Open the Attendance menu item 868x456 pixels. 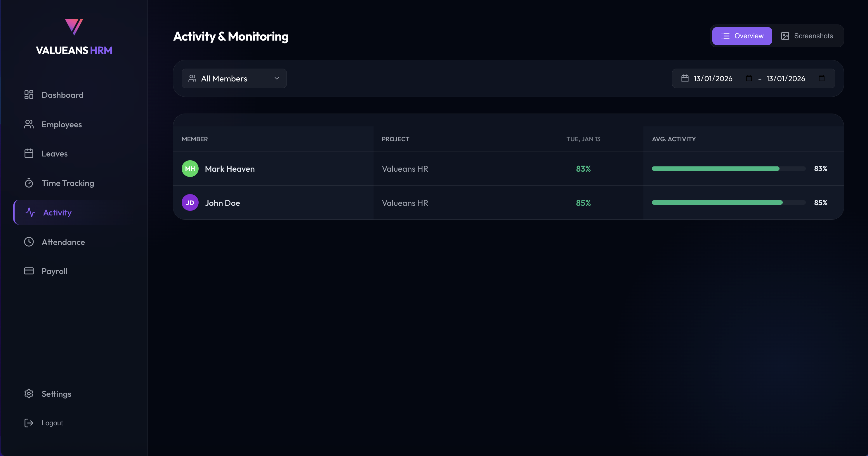click(x=63, y=242)
